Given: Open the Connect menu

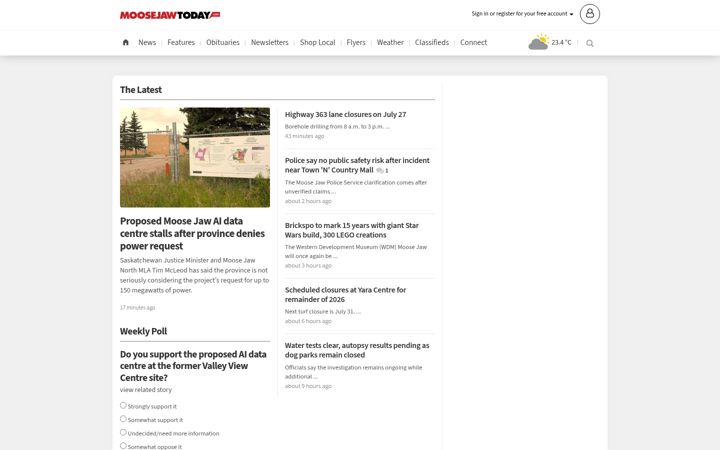Looking at the screenshot, I should [473, 42].
